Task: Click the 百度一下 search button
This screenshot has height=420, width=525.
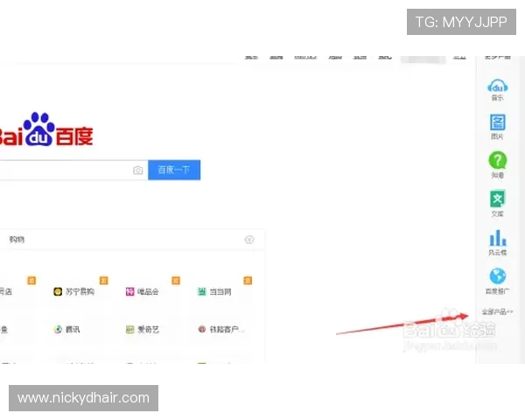Action: coord(174,170)
